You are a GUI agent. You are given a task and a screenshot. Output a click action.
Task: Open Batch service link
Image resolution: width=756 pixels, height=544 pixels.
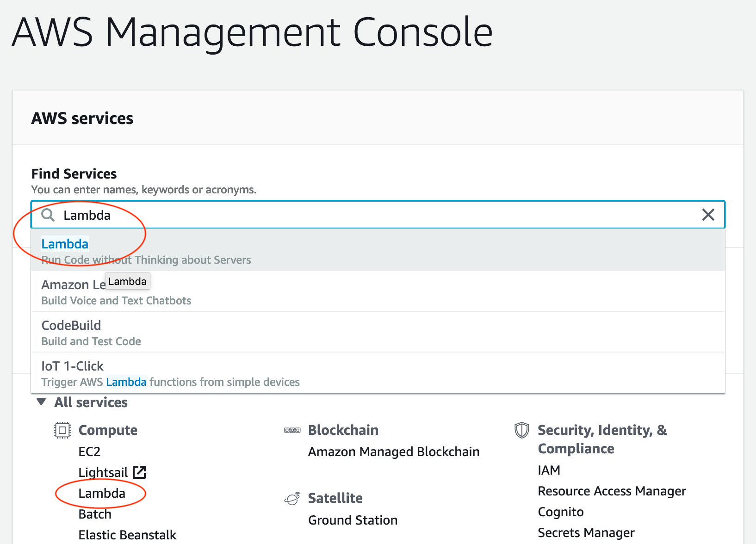coord(95,514)
